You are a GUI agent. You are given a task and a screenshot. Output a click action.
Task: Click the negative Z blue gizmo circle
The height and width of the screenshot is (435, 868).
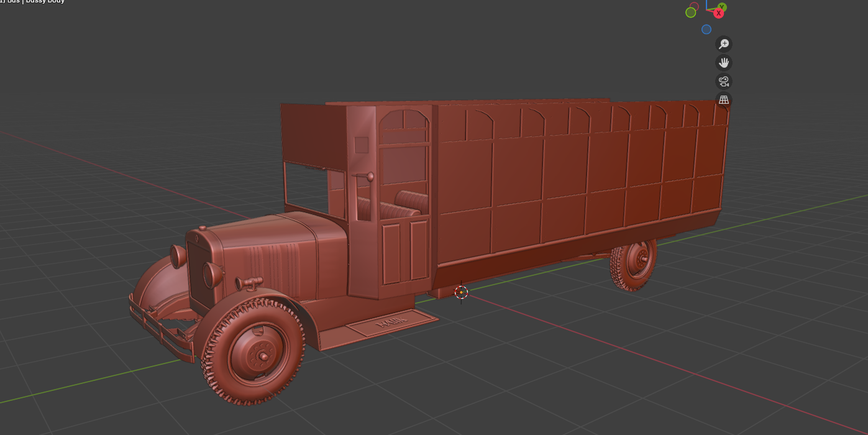pyautogui.click(x=706, y=29)
